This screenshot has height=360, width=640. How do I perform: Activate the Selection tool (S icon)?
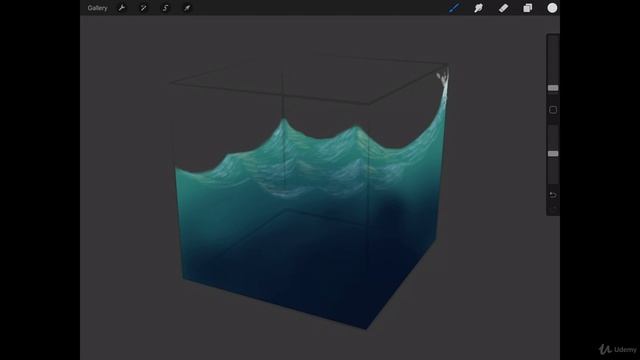pyautogui.click(x=165, y=8)
